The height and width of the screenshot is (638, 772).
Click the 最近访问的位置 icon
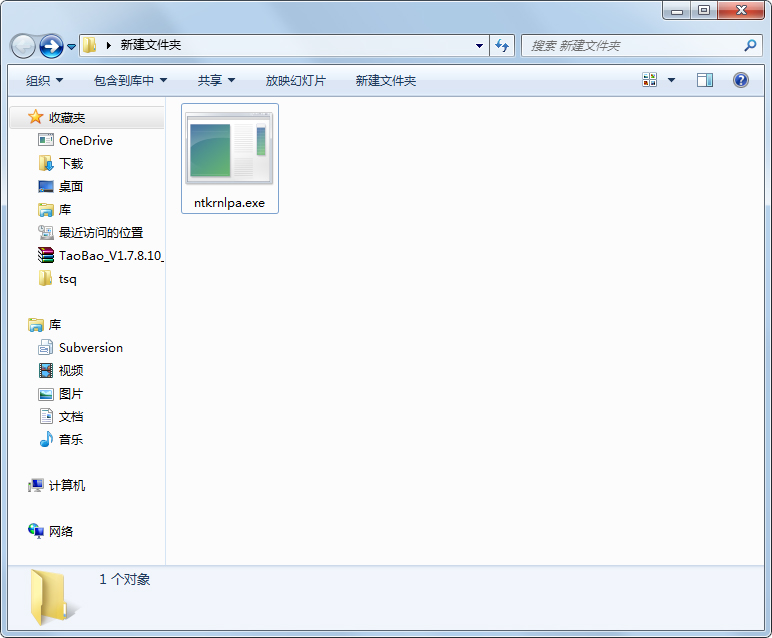(x=46, y=232)
